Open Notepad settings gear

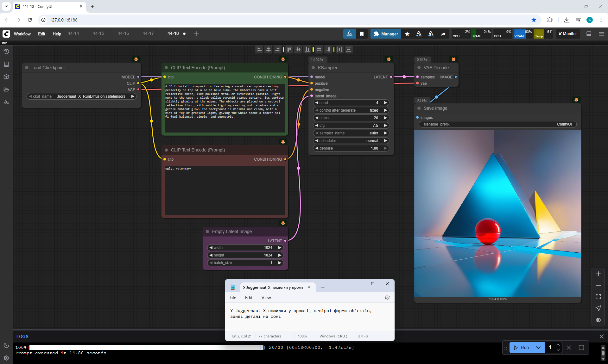[387, 297]
